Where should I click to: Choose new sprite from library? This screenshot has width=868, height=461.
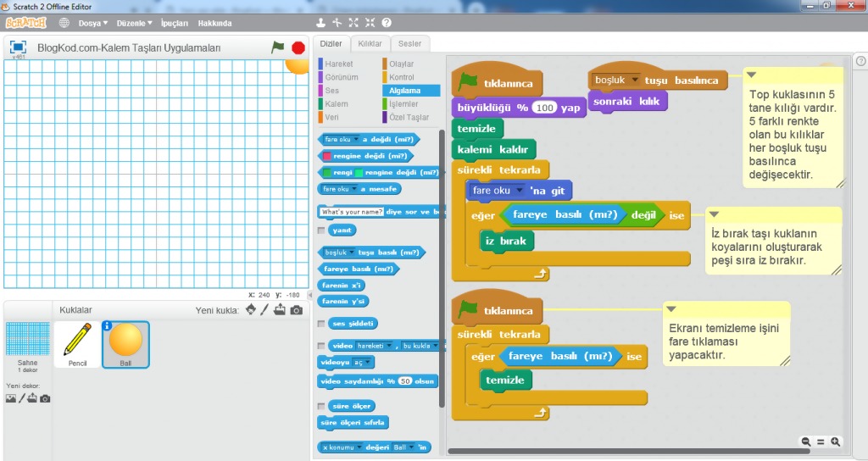(251, 309)
